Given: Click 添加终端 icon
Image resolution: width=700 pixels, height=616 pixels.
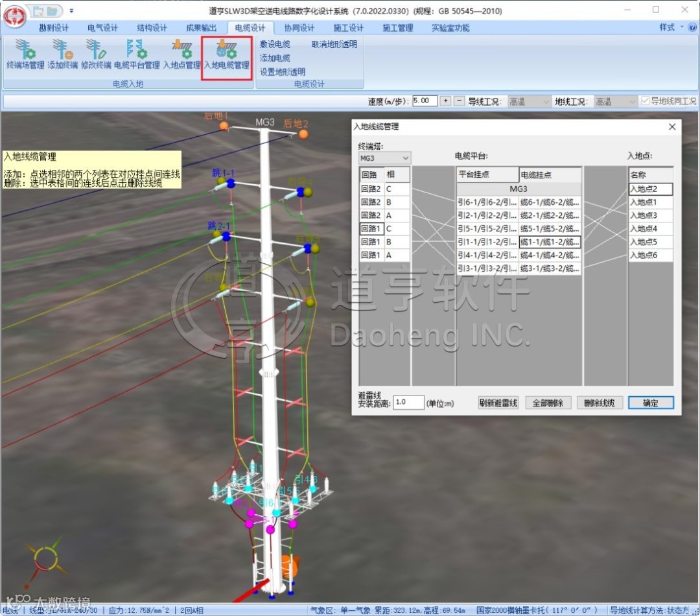Looking at the screenshot, I should 62,54.
